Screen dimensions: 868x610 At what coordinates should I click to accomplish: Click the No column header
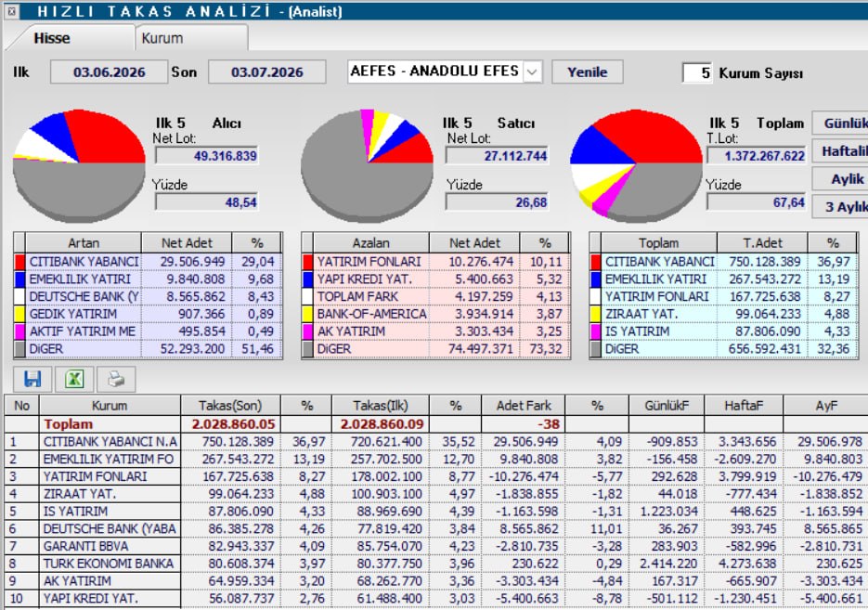tap(21, 406)
